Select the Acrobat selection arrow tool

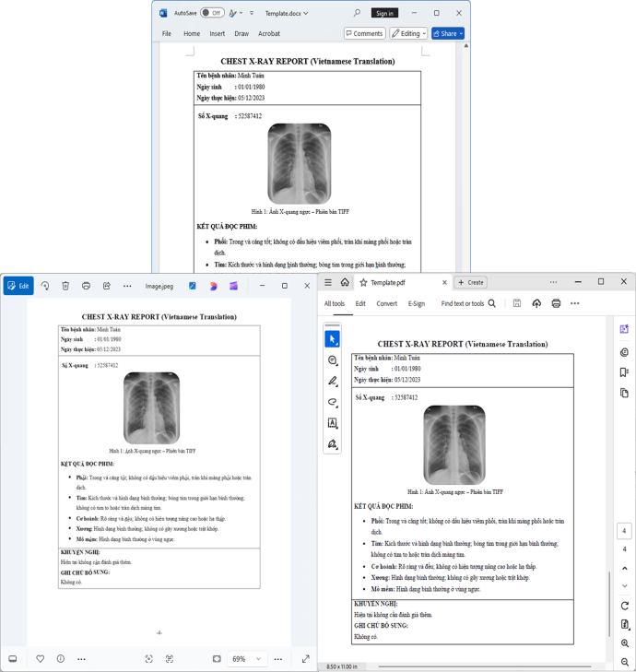tap(333, 339)
